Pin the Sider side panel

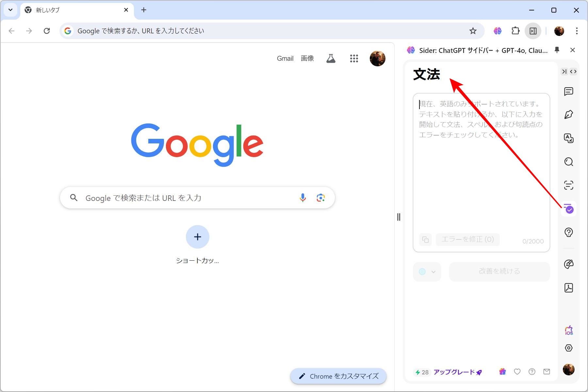[x=557, y=50]
